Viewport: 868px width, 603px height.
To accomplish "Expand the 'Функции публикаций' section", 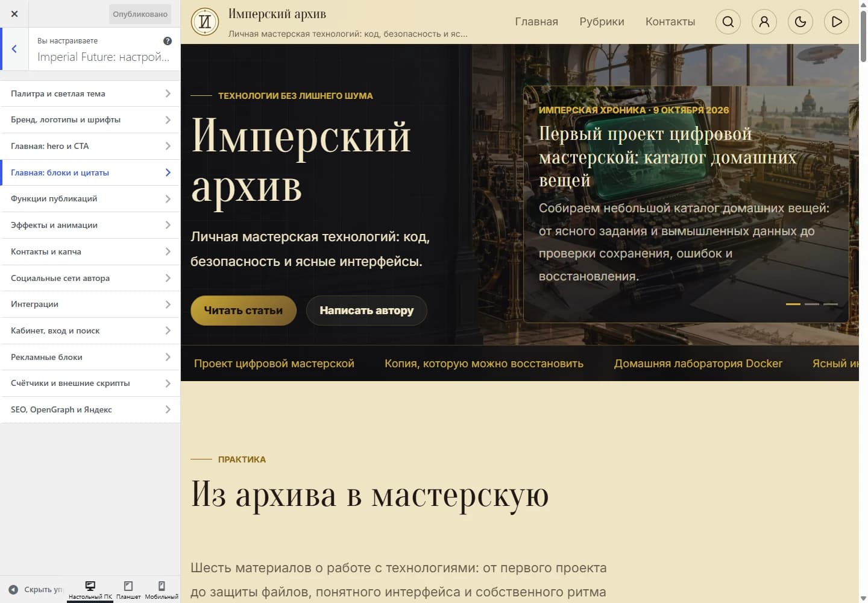I will tap(90, 199).
